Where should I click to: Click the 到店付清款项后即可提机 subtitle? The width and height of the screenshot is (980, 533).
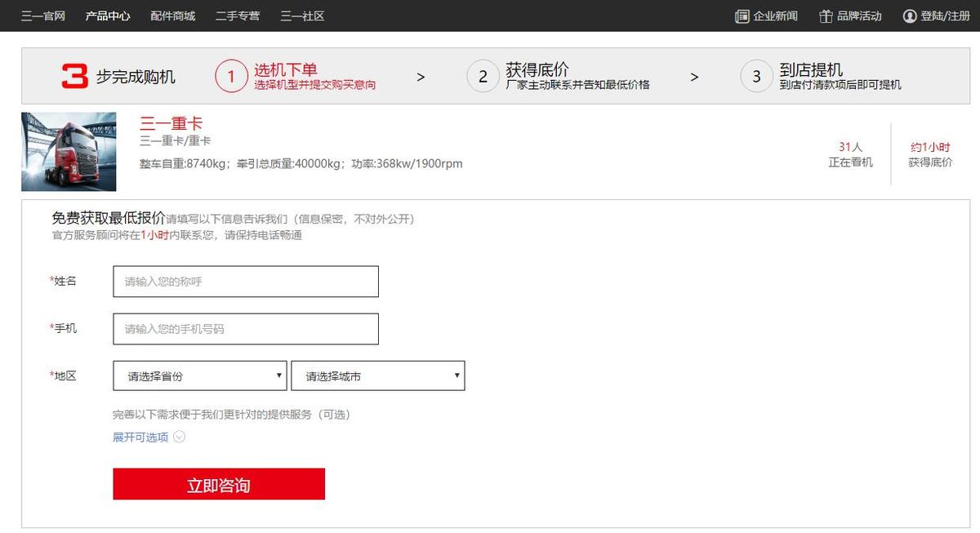click(840, 85)
